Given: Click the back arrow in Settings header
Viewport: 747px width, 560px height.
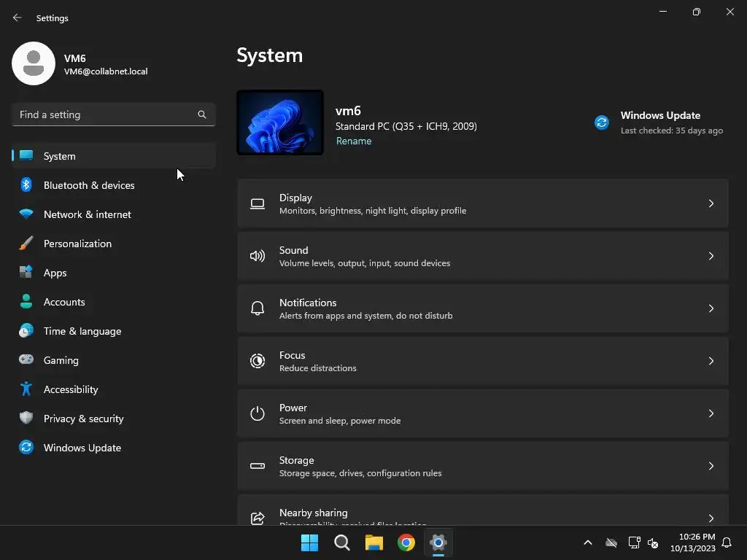Looking at the screenshot, I should click(x=18, y=17).
